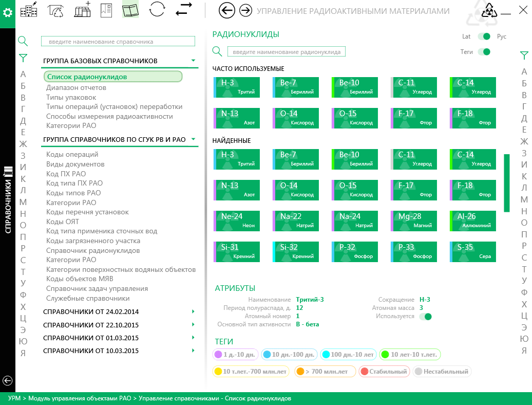Click the right side filter funnel icon
The image size is (532, 405).
[524, 56]
